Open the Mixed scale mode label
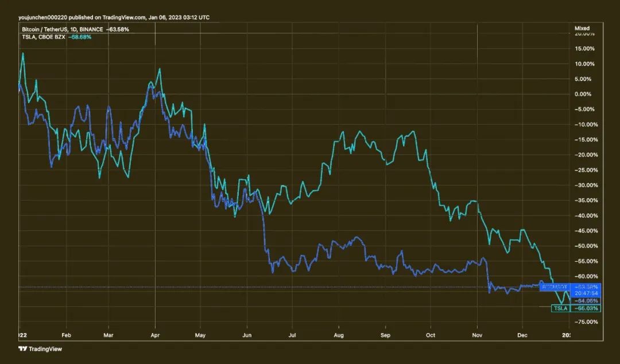 point(582,28)
